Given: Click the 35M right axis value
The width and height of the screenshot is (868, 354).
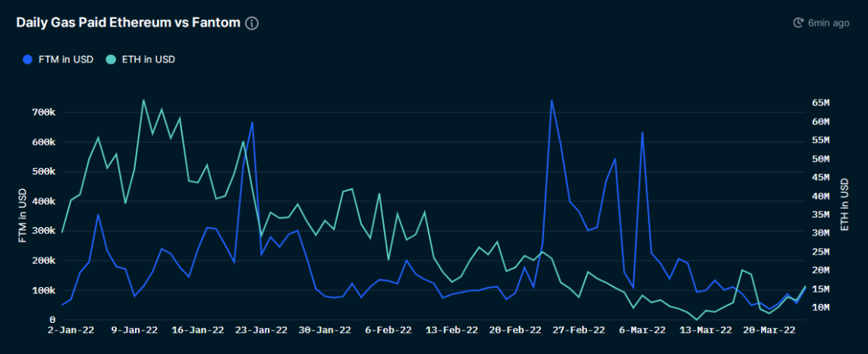Looking at the screenshot, I should (820, 214).
